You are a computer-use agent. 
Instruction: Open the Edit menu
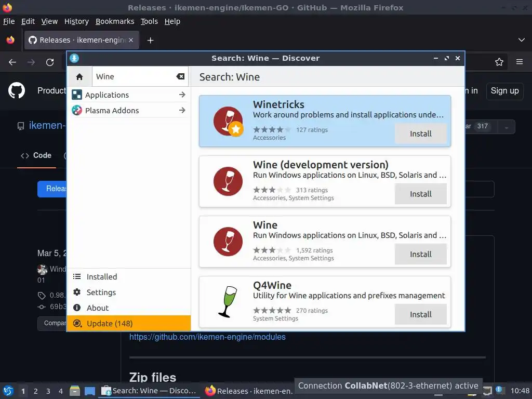(28, 21)
